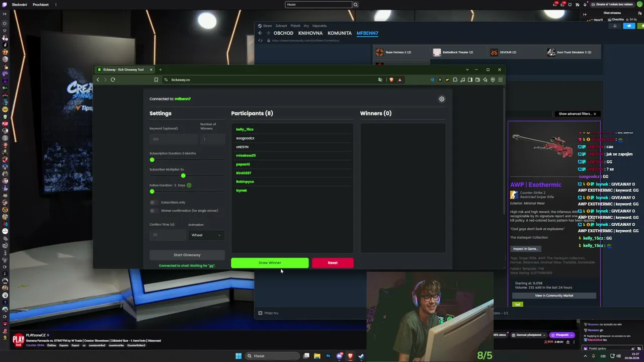
Task: Open the browser tab list chevron
Action: pos(467,69)
